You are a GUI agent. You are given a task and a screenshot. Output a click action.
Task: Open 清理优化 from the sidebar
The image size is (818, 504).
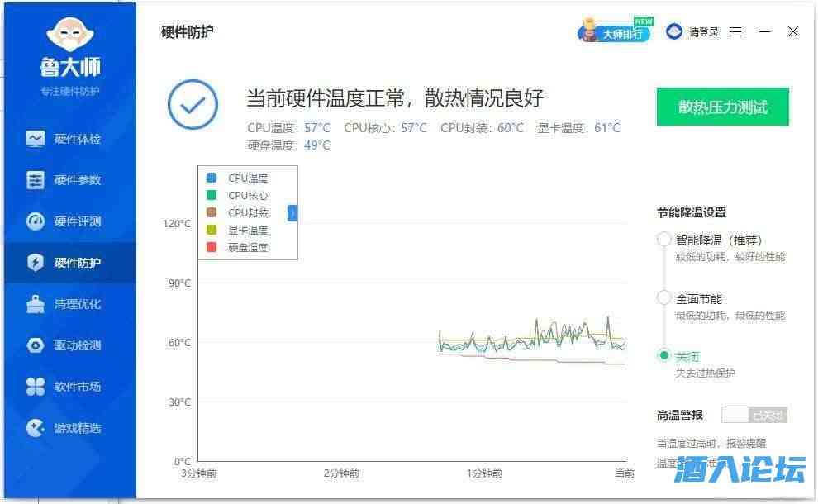click(70, 304)
